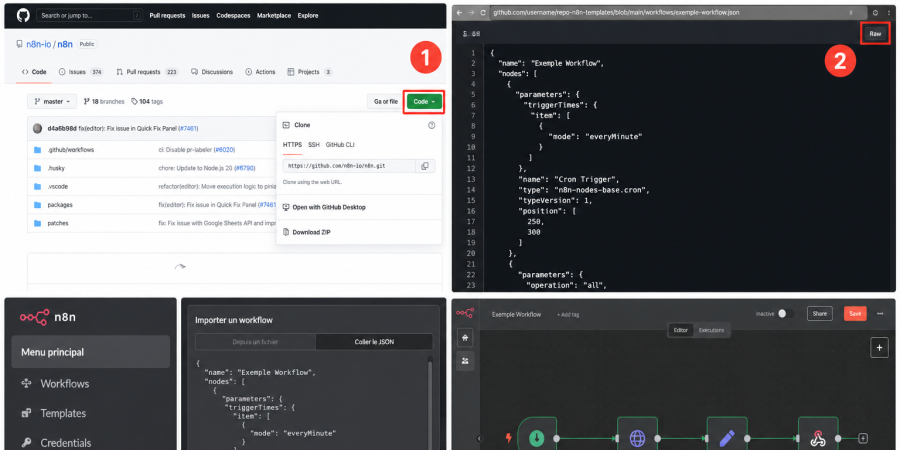Screen dimensions: 900x450
Task: Toggle the green Code dropdown button
Action: coord(424,102)
